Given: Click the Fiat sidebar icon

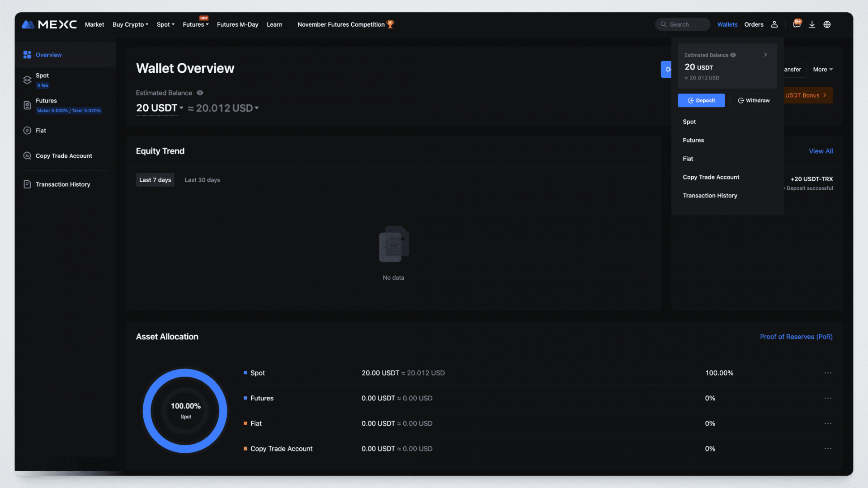Looking at the screenshot, I should (27, 131).
